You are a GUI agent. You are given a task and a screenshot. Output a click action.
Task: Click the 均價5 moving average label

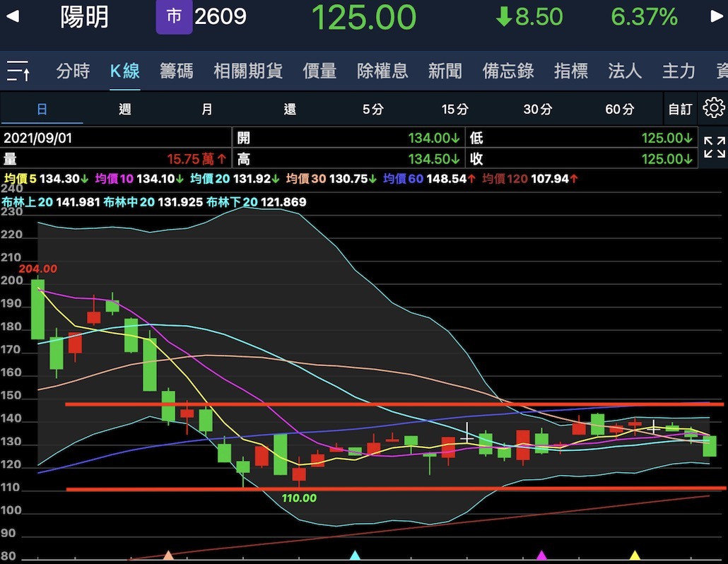[x=20, y=179]
